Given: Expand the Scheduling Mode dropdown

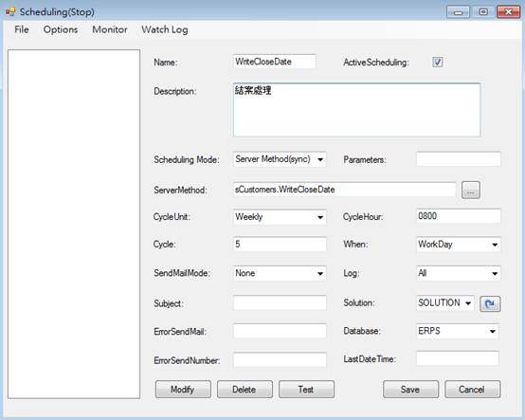Looking at the screenshot, I should coord(280,159).
